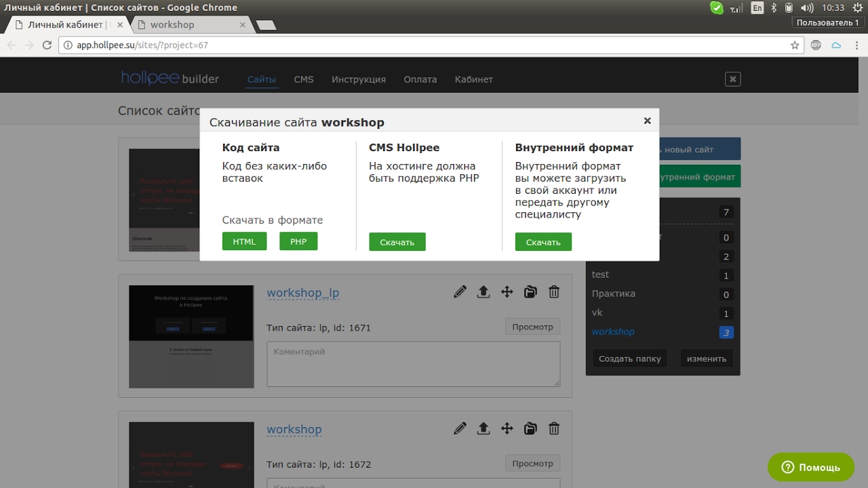Click the Коментарий field of workshop_lp
The width and height of the screenshot is (868, 488).
coord(414,364)
